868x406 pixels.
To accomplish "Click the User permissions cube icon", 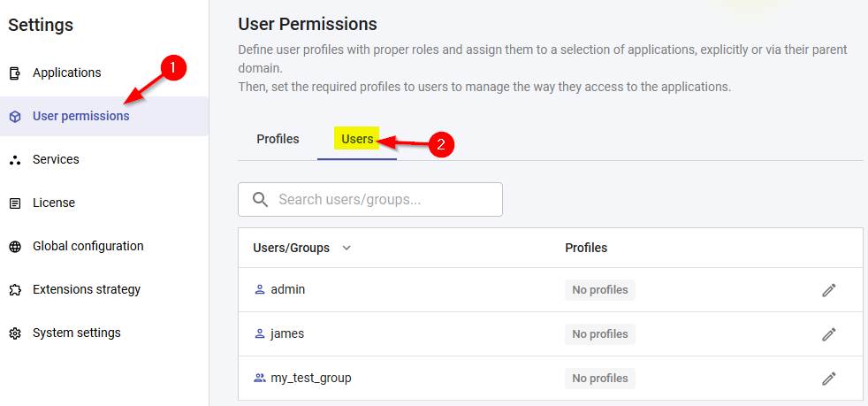I will pyautogui.click(x=15, y=117).
